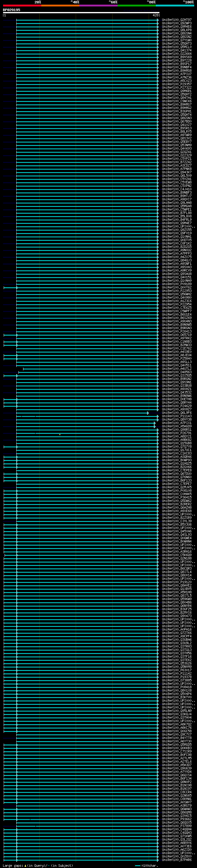The image size is (197, 868).
Task: Select hit label UniRef100_A8QY21
Action: click(177, 436)
